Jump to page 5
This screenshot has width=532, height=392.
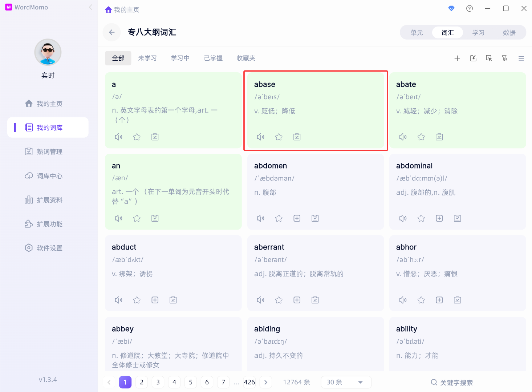tap(191, 382)
